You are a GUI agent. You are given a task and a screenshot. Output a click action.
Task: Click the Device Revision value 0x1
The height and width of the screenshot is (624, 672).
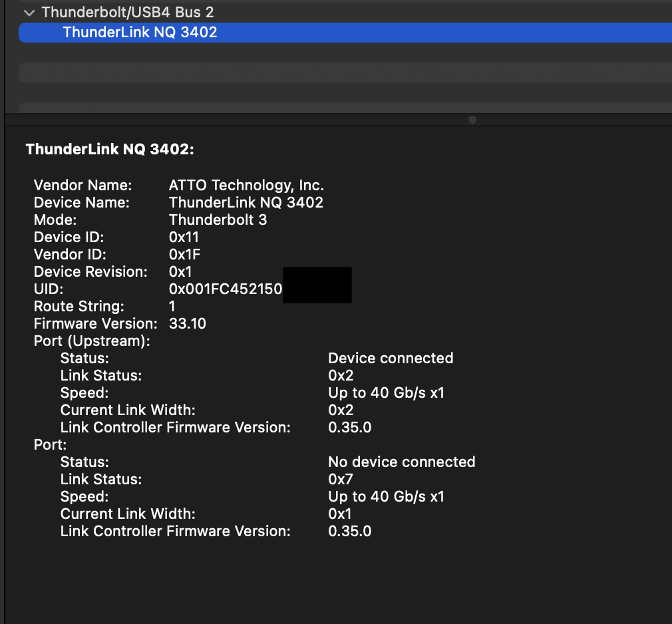click(180, 271)
